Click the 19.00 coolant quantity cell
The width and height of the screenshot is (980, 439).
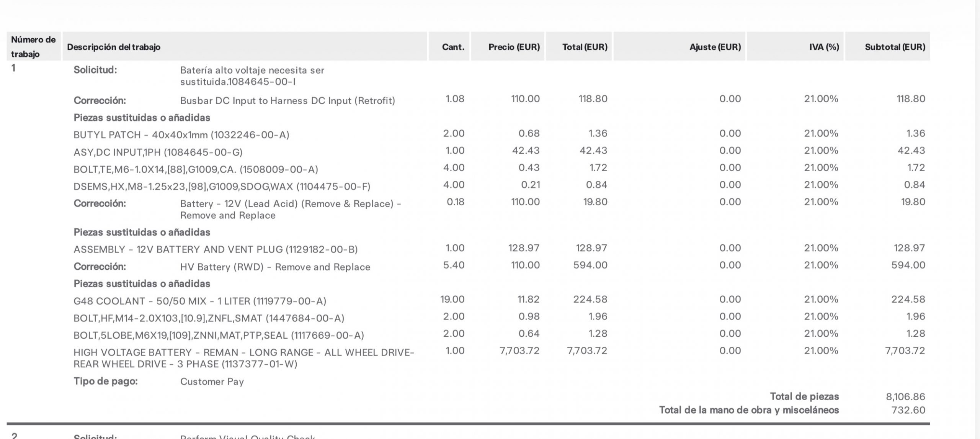click(452, 300)
